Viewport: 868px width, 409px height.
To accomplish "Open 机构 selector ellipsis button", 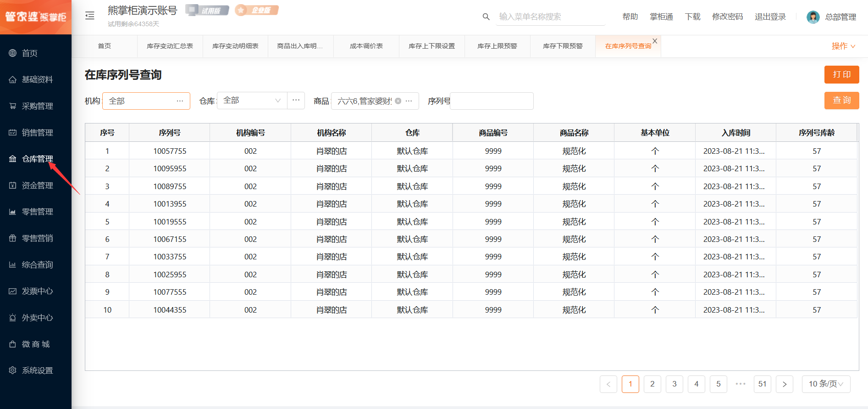I will coord(180,101).
